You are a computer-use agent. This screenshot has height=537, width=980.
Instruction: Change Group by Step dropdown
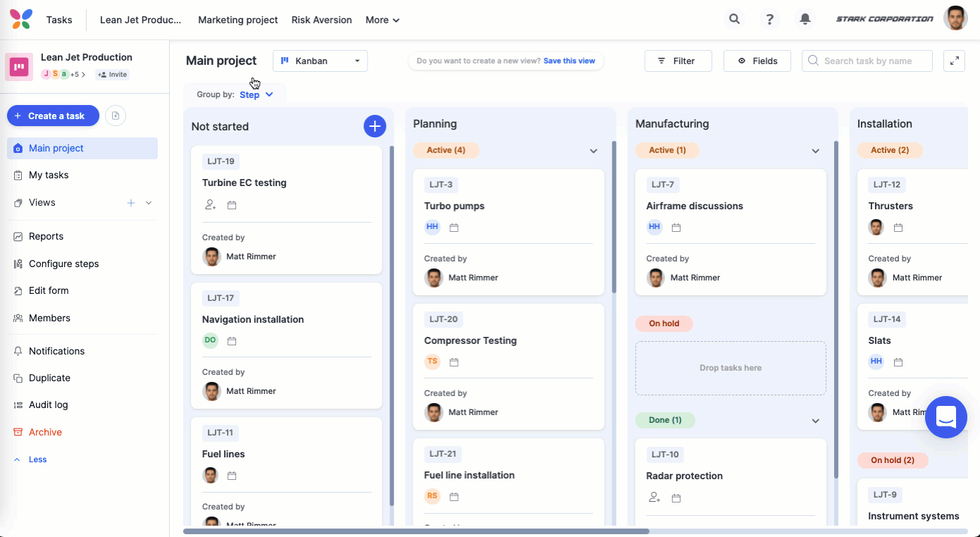[x=256, y=94]
